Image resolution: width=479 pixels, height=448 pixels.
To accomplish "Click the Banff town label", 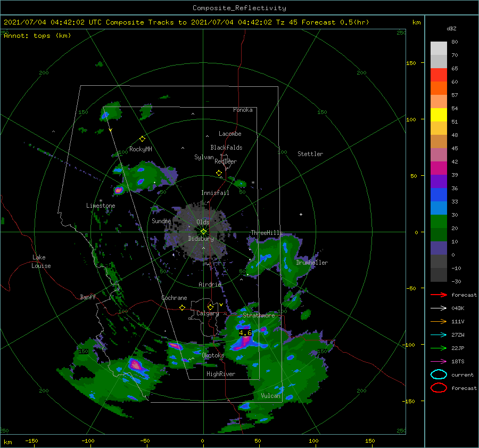I will tap(88, 297).
